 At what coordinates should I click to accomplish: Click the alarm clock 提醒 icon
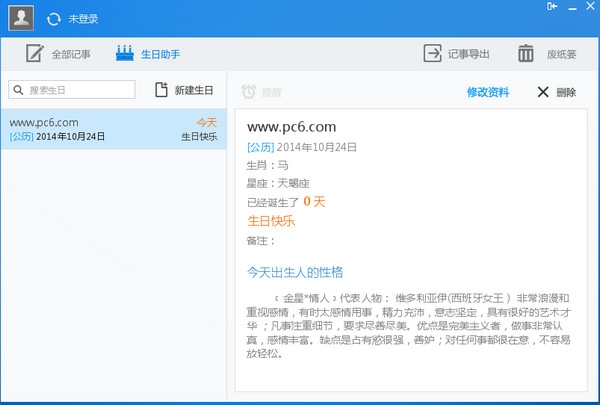[248, 92]
